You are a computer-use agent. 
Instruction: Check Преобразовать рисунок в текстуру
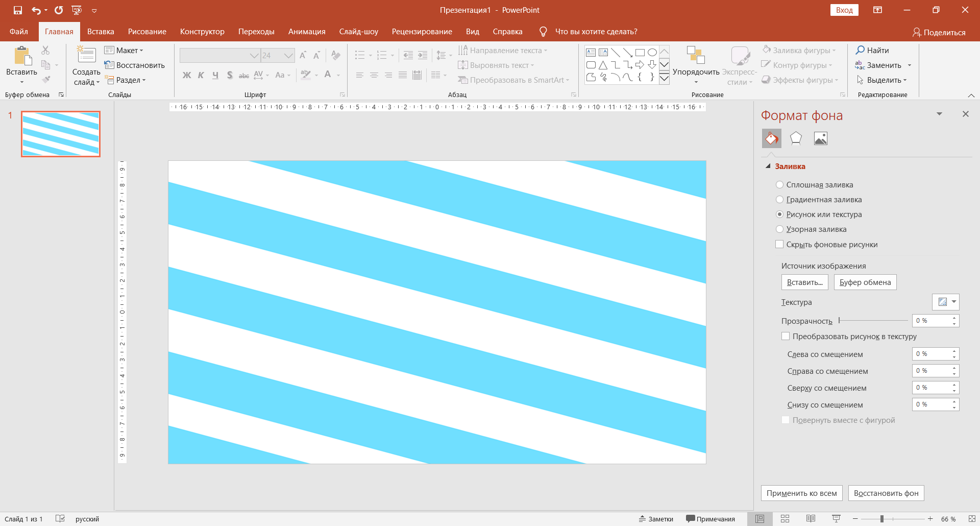coord(786,337)
